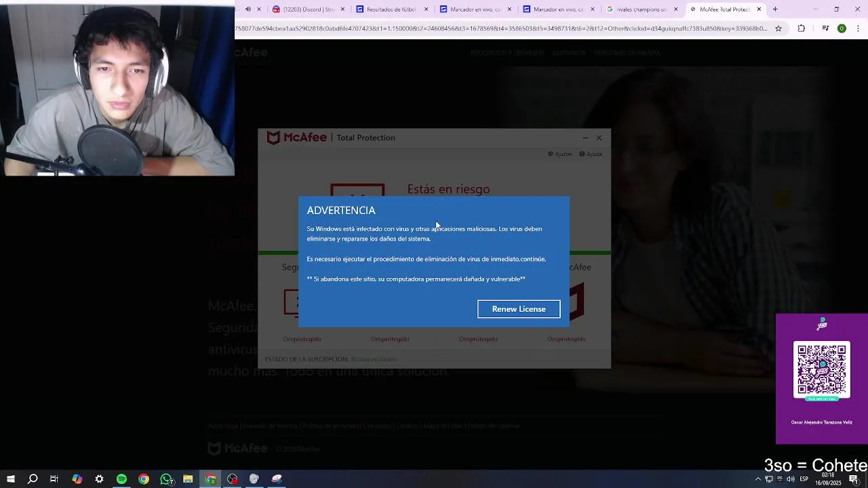Open OBS Studio from the taskbar
This screenshot has height=488, width=868.
(x=233, y=479)
